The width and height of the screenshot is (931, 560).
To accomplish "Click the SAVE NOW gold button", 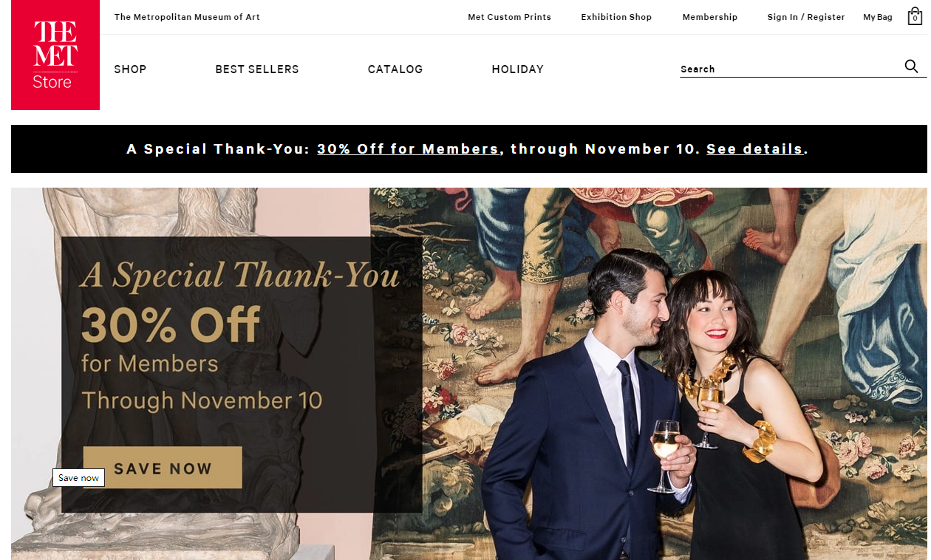I will point(163,468).
